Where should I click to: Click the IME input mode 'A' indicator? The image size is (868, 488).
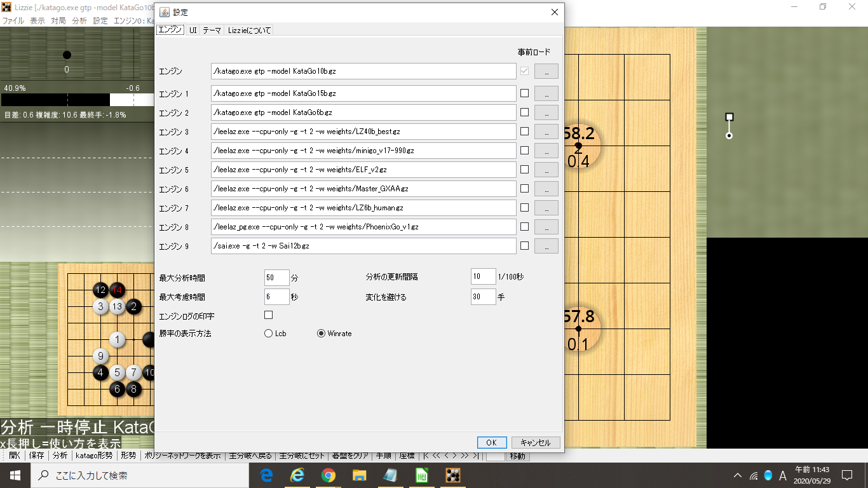pos(783,475)
